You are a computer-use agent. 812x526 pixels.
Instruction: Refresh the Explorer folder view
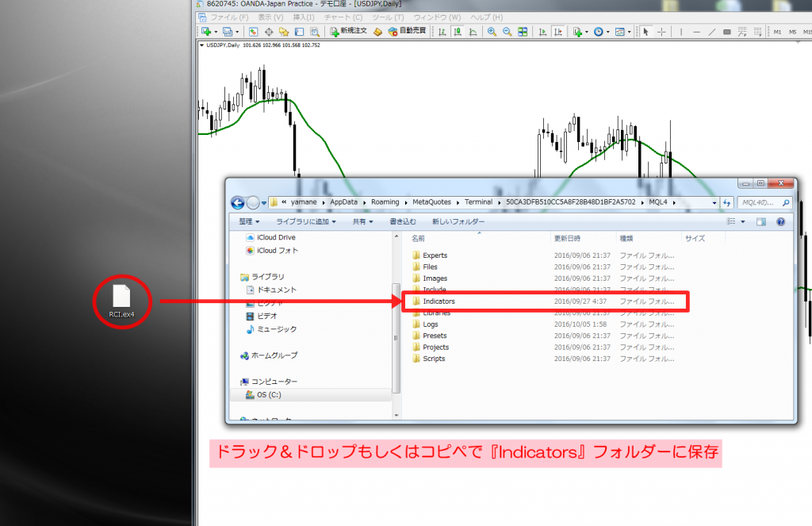click(726, 202)
